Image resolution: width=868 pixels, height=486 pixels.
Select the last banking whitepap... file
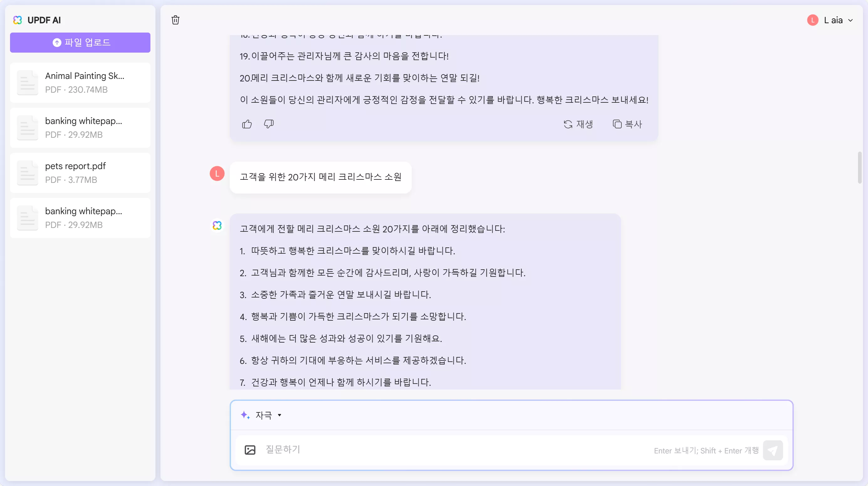tap(80, 218)
